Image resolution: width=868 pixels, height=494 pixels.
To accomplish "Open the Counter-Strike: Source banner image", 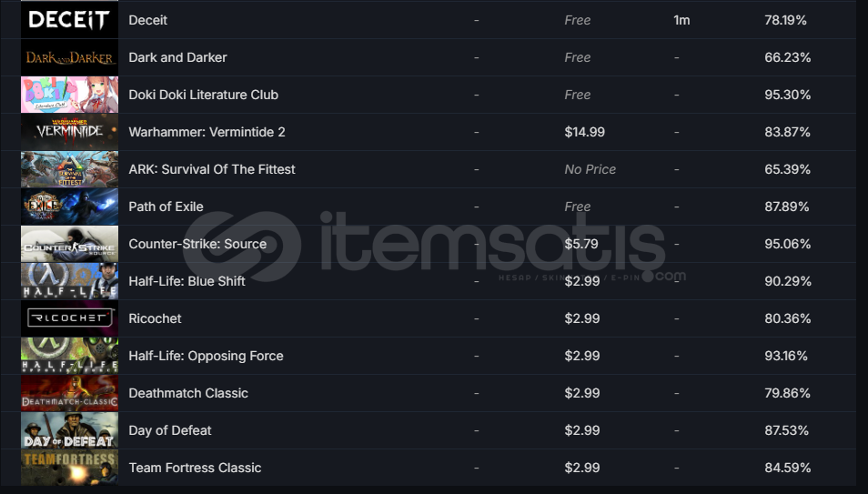I will click(69, 244).
